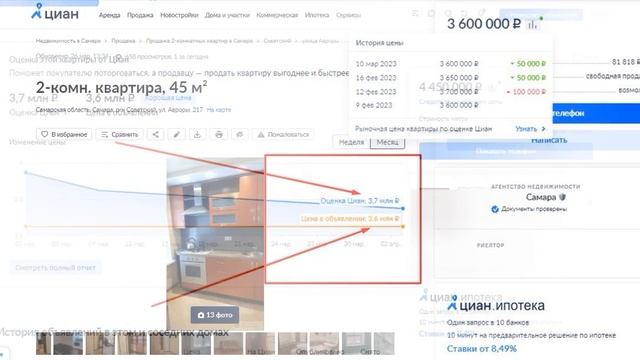This screenshot has height=360, width=640.
Task: Click the main kitchen photo
Action: coord(215,245)
